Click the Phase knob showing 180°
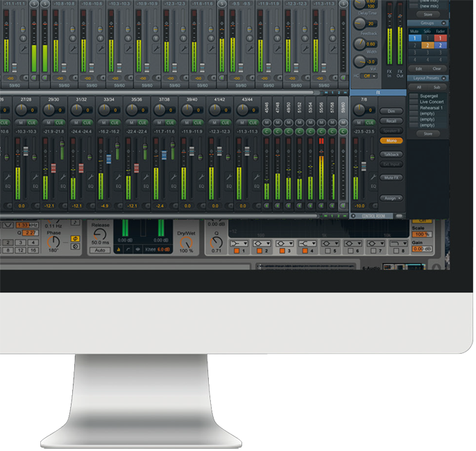 coord(53,241)
